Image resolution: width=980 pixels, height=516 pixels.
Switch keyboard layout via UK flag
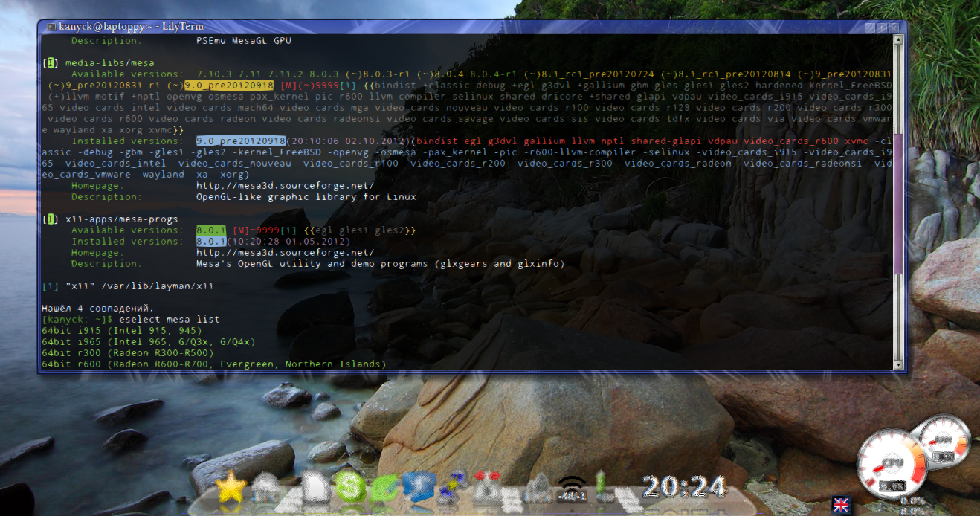pyautogui.click(x=841, y=504)
